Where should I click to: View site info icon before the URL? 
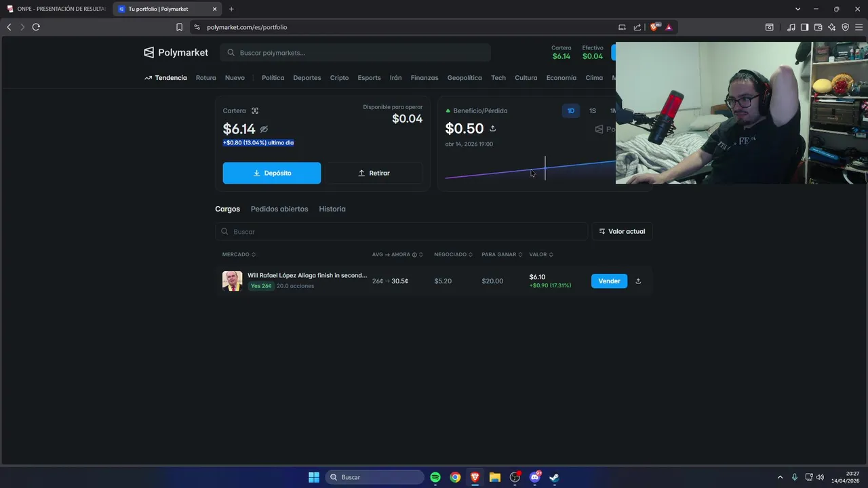(x=197, y=27)
